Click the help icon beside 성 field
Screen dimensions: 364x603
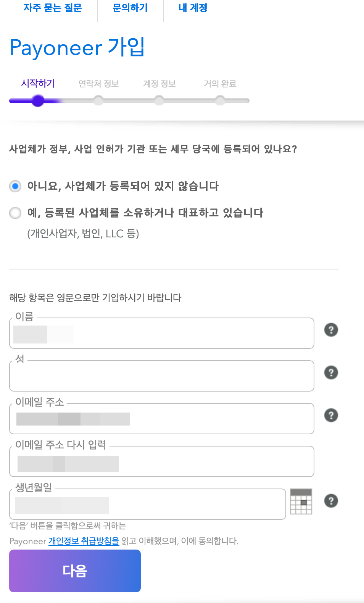click(x=331, y=372)
